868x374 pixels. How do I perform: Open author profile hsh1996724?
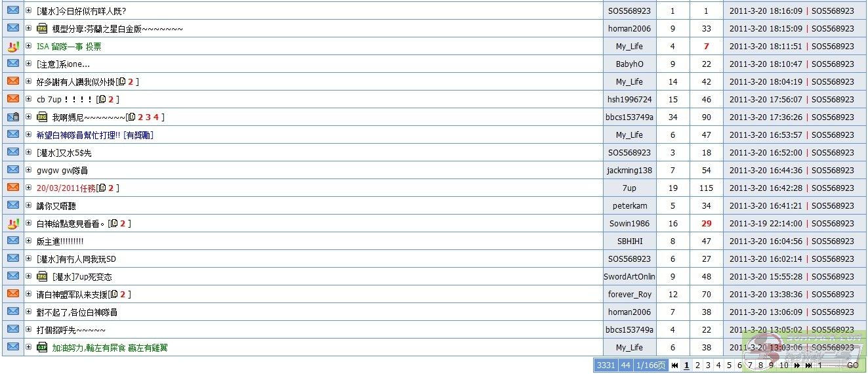coord(629,100)
